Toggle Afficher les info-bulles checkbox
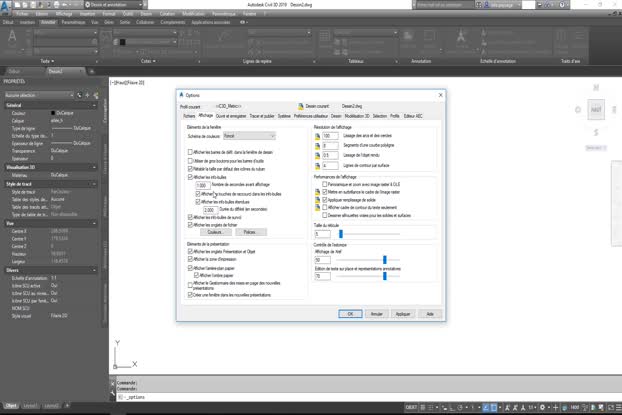The width and height of the screenshot is (622, 415). pos(190,177)
